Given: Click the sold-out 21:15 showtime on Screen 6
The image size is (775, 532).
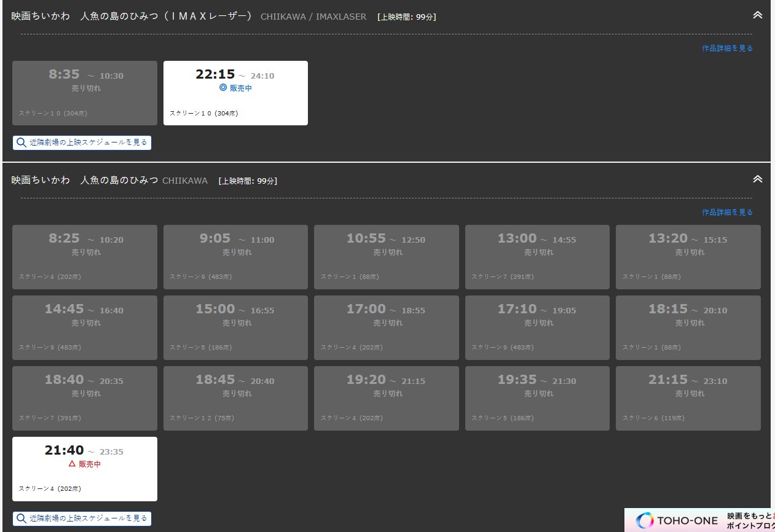Looking at the screenshot, I should click(x=688, y=398).
